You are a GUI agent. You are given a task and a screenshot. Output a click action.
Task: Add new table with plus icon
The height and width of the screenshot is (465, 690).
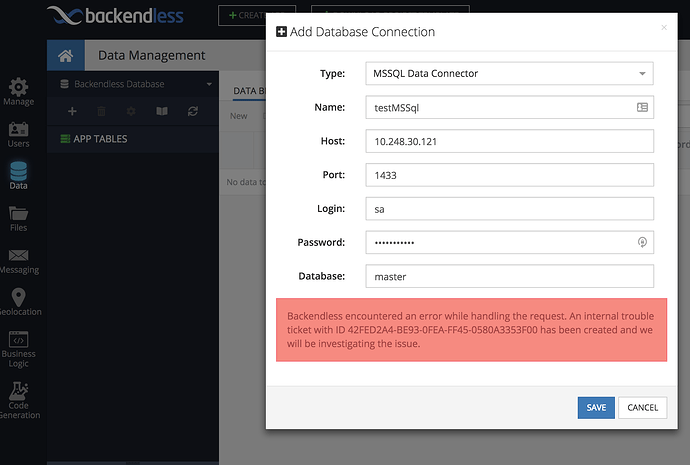(72, 111)
